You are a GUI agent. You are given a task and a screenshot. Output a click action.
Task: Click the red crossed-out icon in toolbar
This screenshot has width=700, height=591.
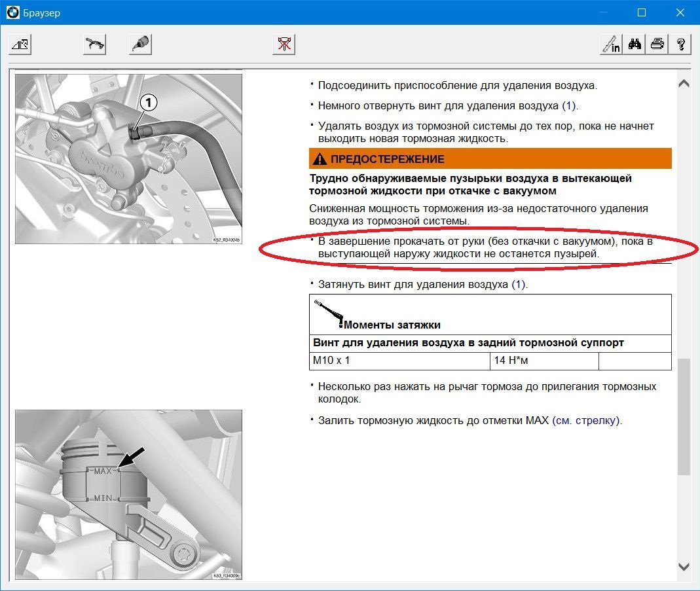284,45
